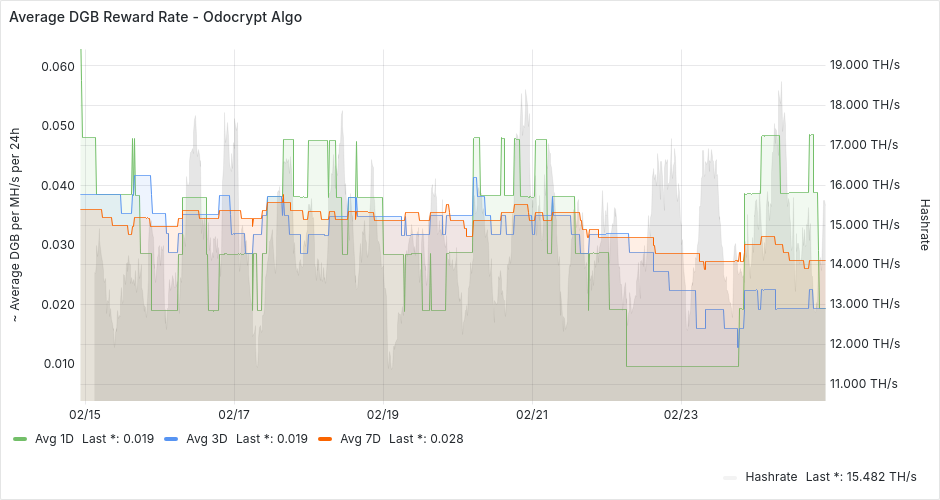The width and height of the screenshot is (940, 500).
Task: Click the 19.000 TH/s right axis label
Action: point(865,65)
